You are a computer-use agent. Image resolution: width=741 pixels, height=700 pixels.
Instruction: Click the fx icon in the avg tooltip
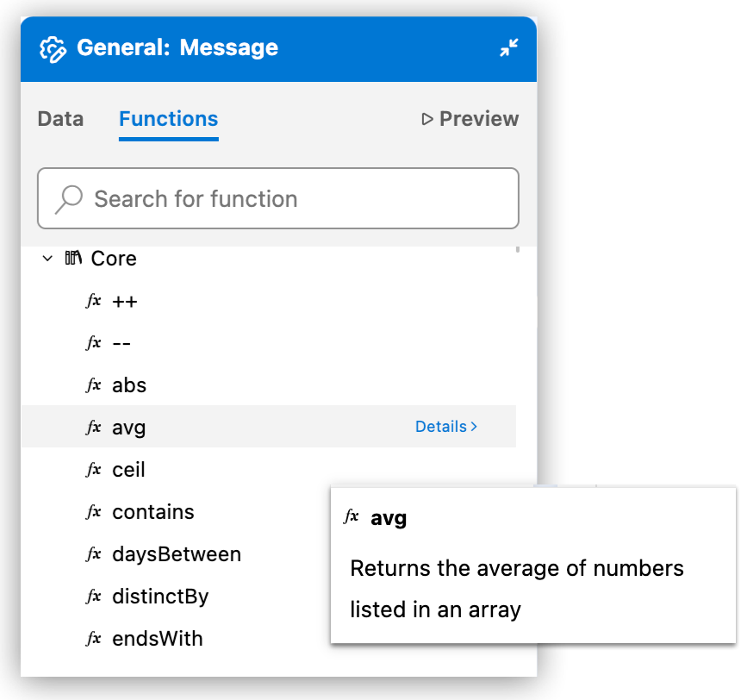[x=352, y=517]
